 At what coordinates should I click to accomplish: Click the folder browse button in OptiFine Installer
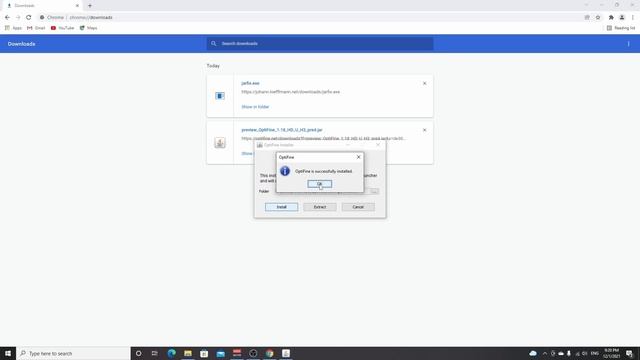374,191
